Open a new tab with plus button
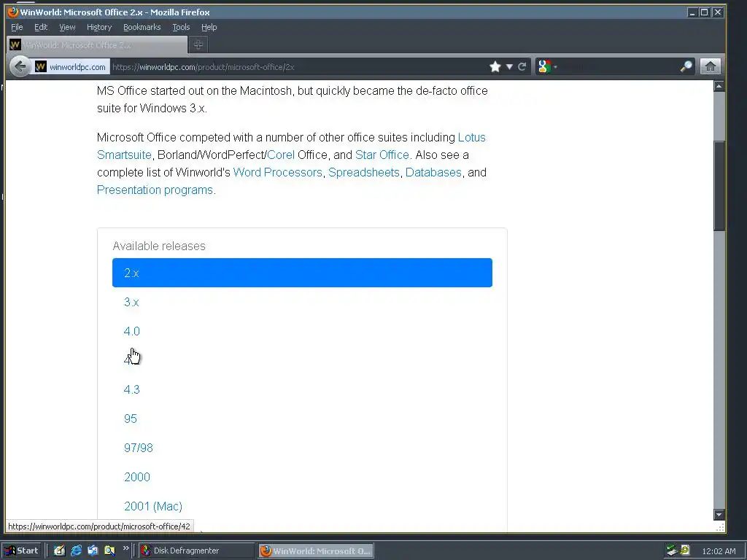The image size is (747, 560). coord(198,44)
